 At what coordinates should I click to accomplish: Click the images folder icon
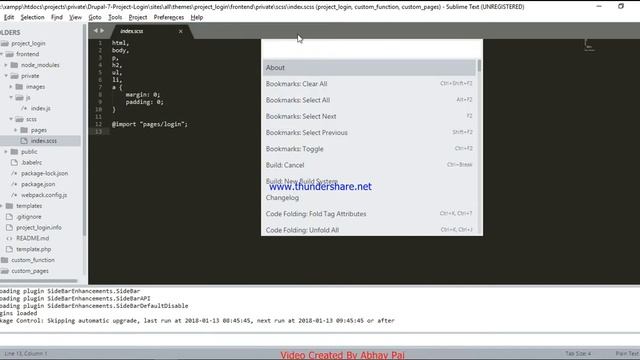point(19,87)
